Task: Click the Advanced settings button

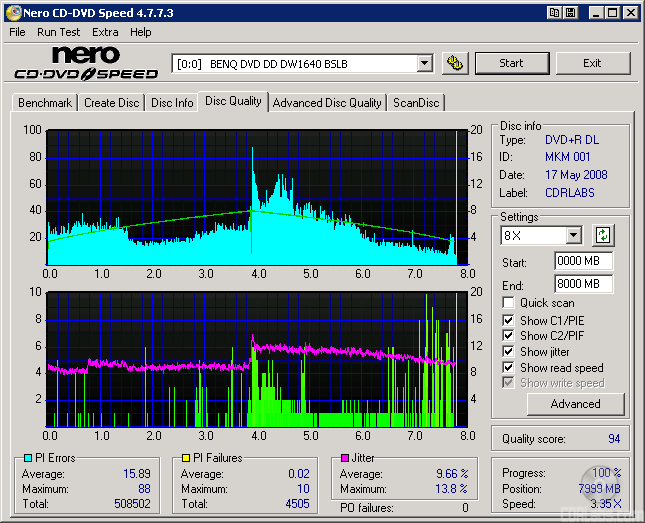Action: pyautogui.click(x=575, y=404)
